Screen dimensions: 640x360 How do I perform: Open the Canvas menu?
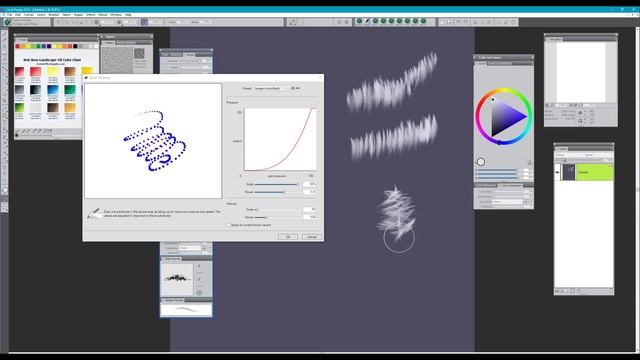[29, 15]
